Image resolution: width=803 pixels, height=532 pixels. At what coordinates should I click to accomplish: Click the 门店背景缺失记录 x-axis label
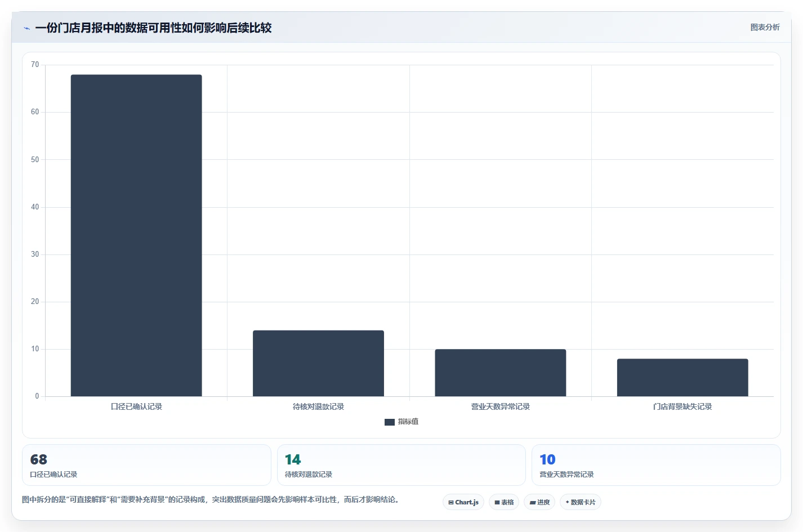(682, 406)
